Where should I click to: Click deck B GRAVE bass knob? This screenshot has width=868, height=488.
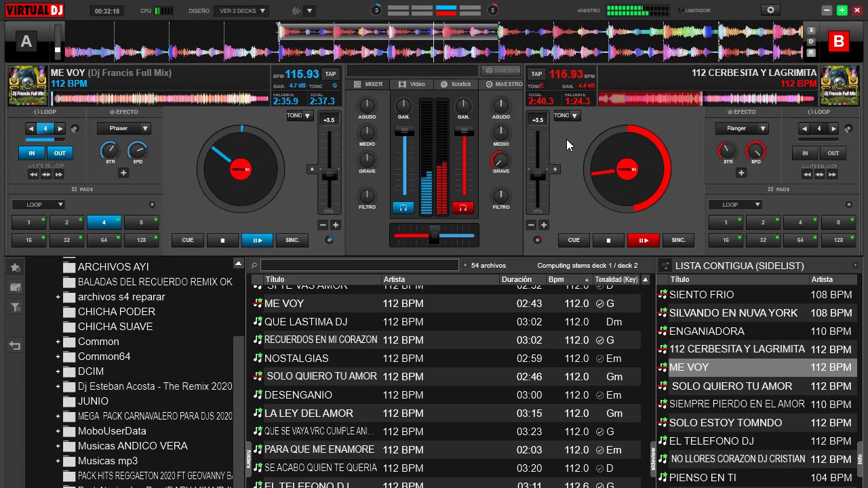coord(500,160)
